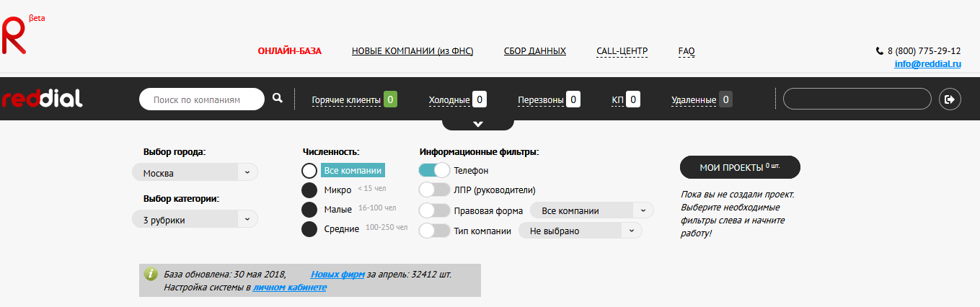Enable ЛПР (руководители) filter switch
The width and height of the screenshot is (980, 307).
click(x=434, y=190)
